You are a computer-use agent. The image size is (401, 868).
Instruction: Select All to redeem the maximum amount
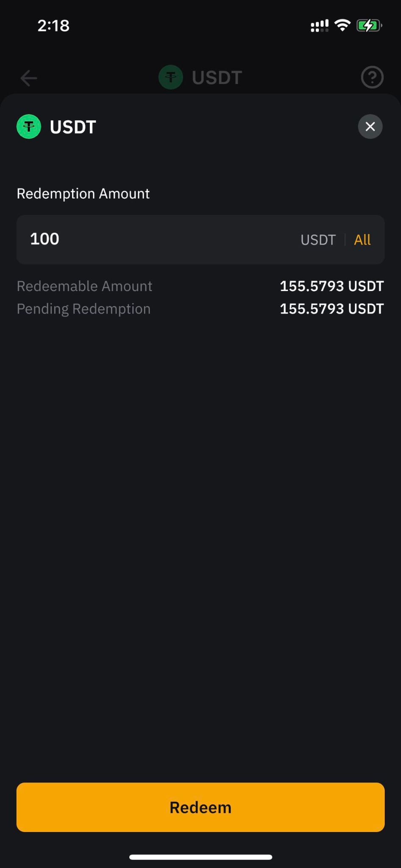pos(362,240)
